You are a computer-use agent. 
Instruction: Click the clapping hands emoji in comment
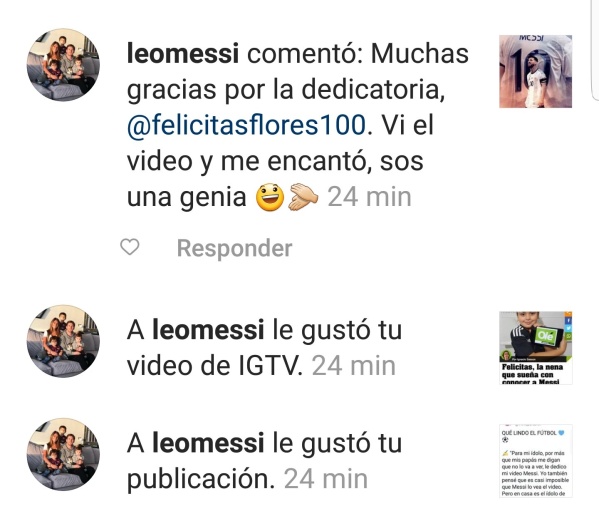point(303,197)
